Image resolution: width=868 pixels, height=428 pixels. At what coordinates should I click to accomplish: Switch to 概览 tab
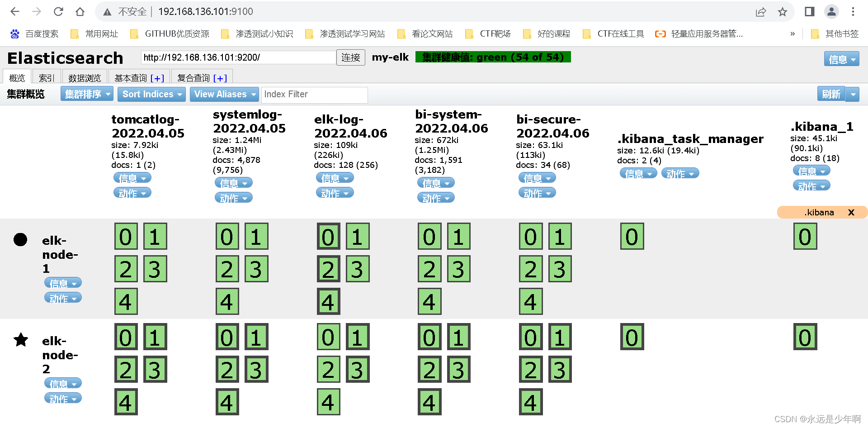pos(17,78)
